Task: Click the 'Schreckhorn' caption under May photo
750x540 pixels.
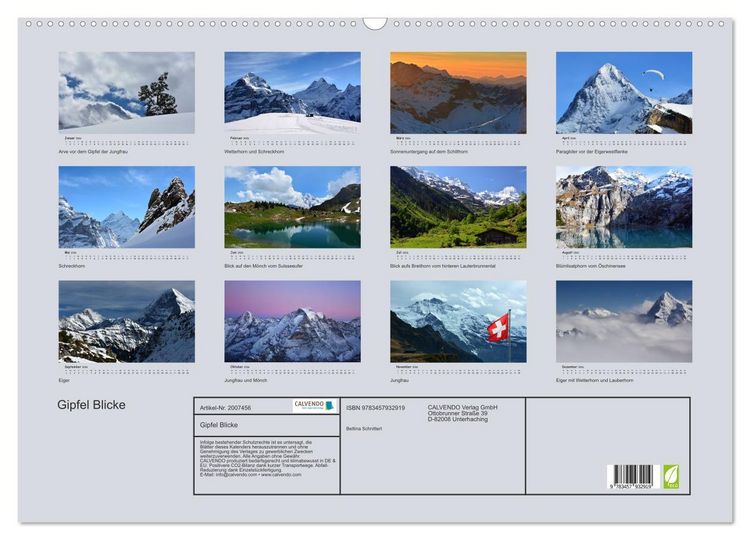Action: tap(72, 266)
